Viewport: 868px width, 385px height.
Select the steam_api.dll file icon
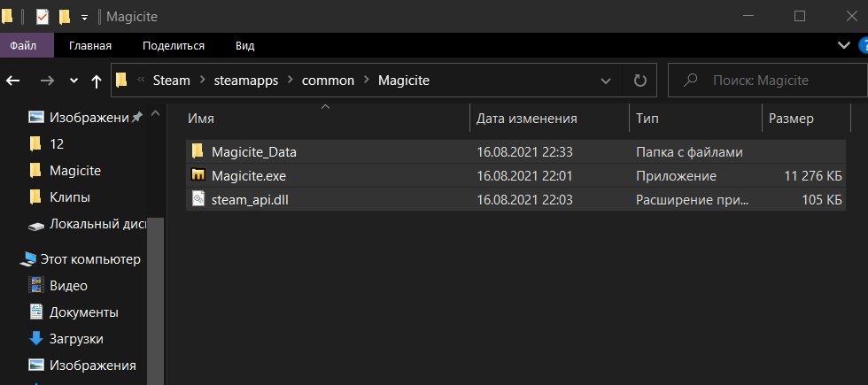coord(198,199)
